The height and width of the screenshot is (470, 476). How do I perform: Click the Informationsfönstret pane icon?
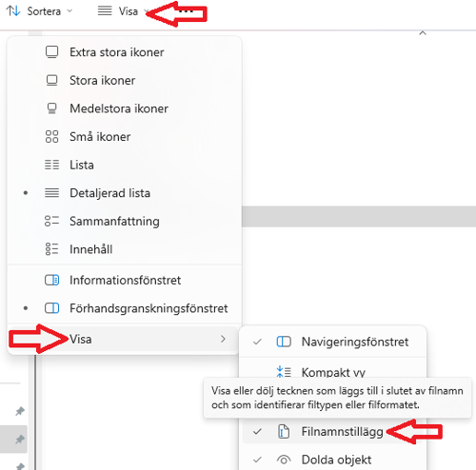[x=51, y=280]
